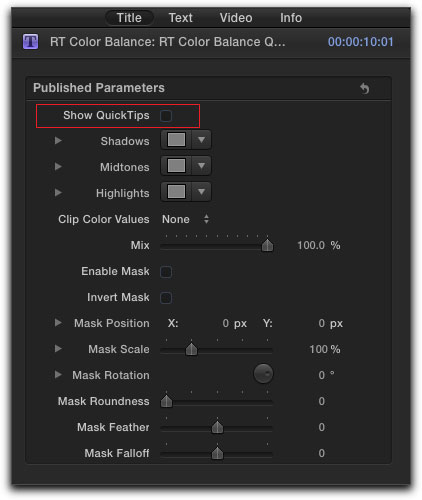
Task: Toggle the Enable Mask checkbox
Action: pos(166,272)
